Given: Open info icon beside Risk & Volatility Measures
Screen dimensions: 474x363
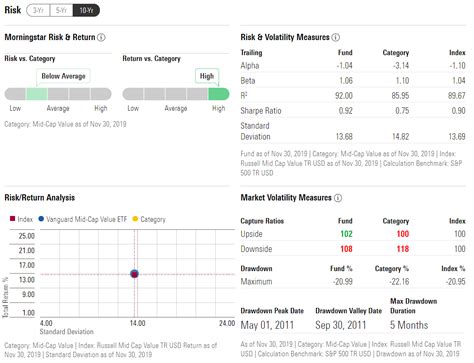Looking at the screenshot, I should pos(336,37).
